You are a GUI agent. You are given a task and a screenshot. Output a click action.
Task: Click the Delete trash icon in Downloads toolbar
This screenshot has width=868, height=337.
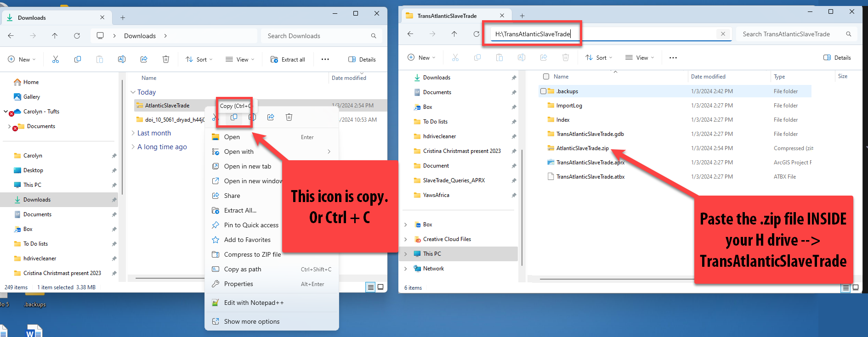point(166,59)
